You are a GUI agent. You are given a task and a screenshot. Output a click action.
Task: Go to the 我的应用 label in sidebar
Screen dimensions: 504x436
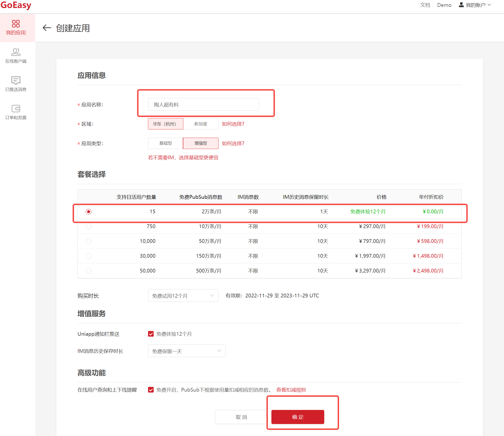[x=16, y=33]
